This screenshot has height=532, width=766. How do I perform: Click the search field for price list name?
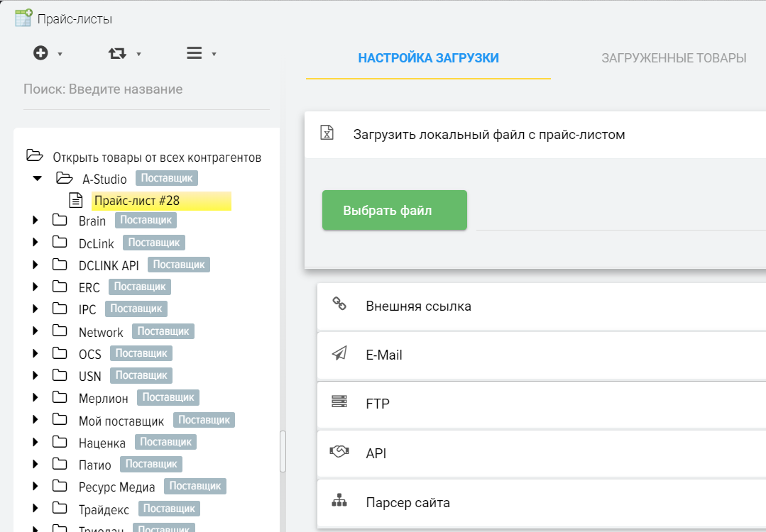coord(146,89)
